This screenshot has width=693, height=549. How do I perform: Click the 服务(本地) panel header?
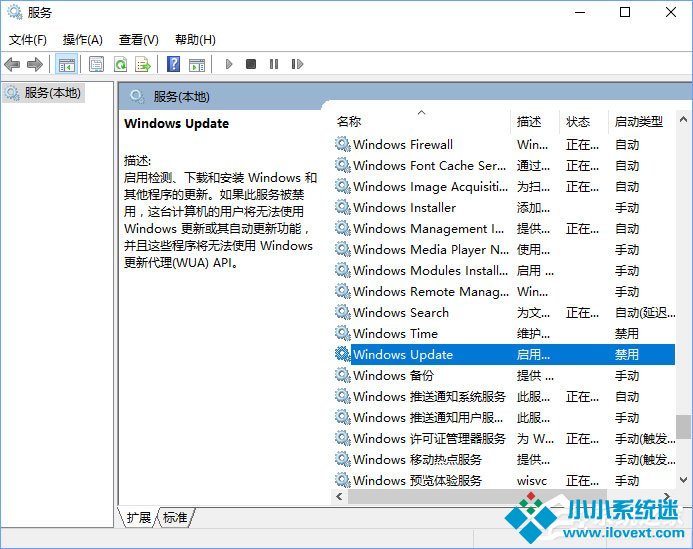[x=181, y=96]
